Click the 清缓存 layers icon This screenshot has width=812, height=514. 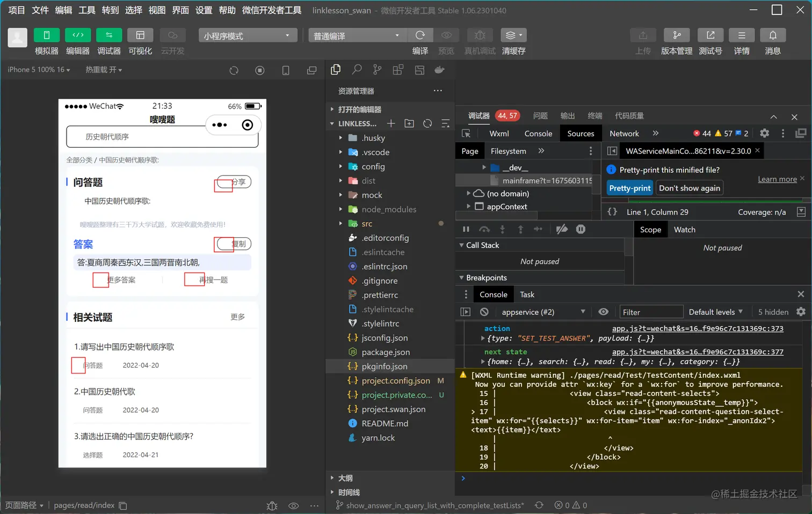click(513, 35)
